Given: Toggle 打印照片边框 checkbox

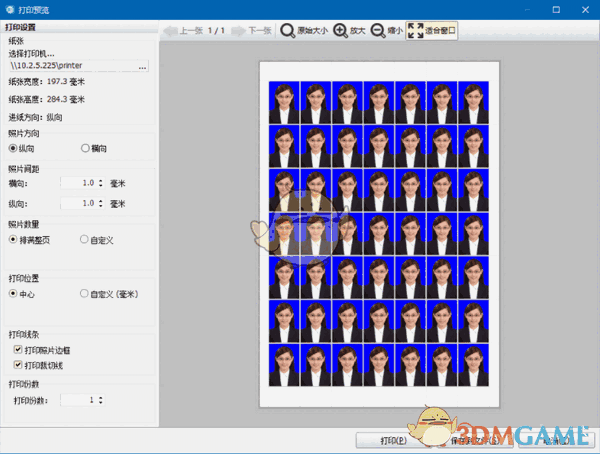Looking at the screenshot, I should click(18, 351).
